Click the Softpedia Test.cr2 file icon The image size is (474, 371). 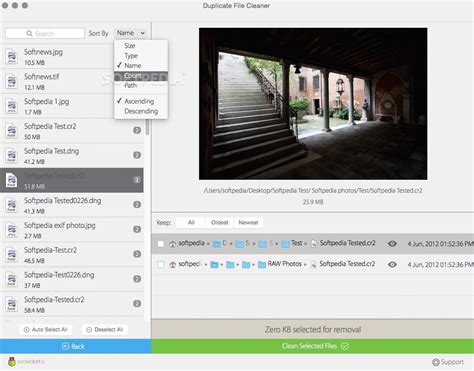(12, 130)
